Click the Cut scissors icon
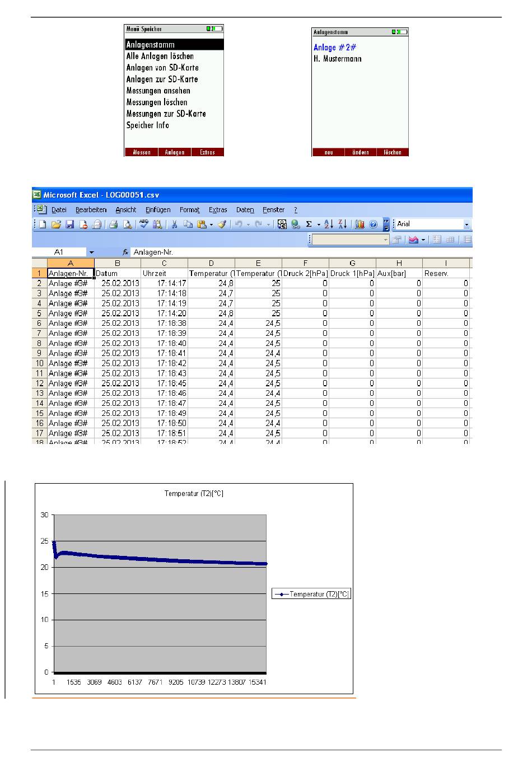The width and height of the screenshot is (532, 772). coord(174,224)
